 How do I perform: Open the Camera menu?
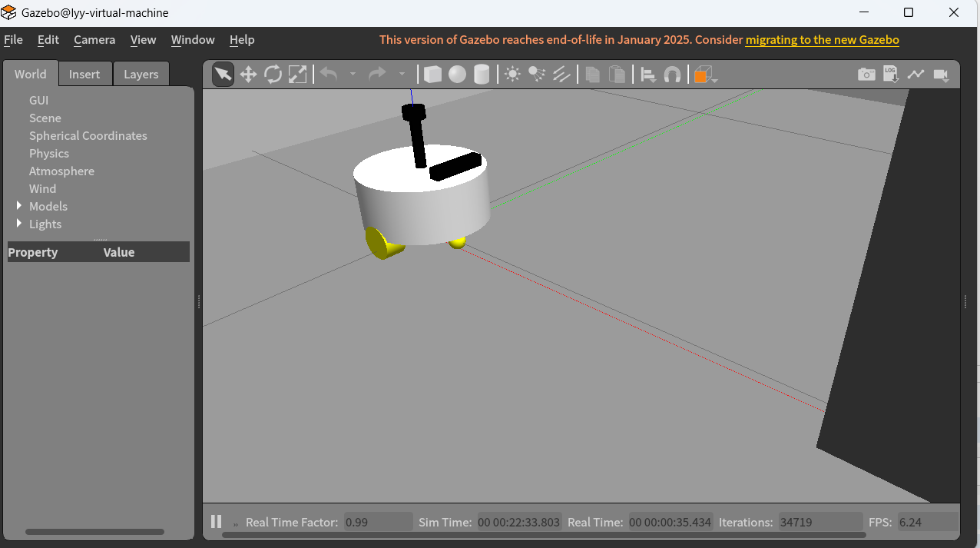pos(94,40)
